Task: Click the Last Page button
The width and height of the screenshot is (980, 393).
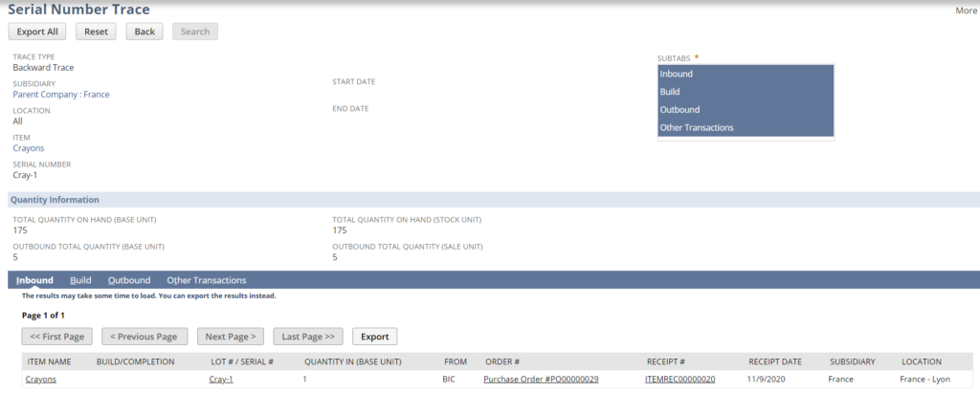Action: [308, 337]
